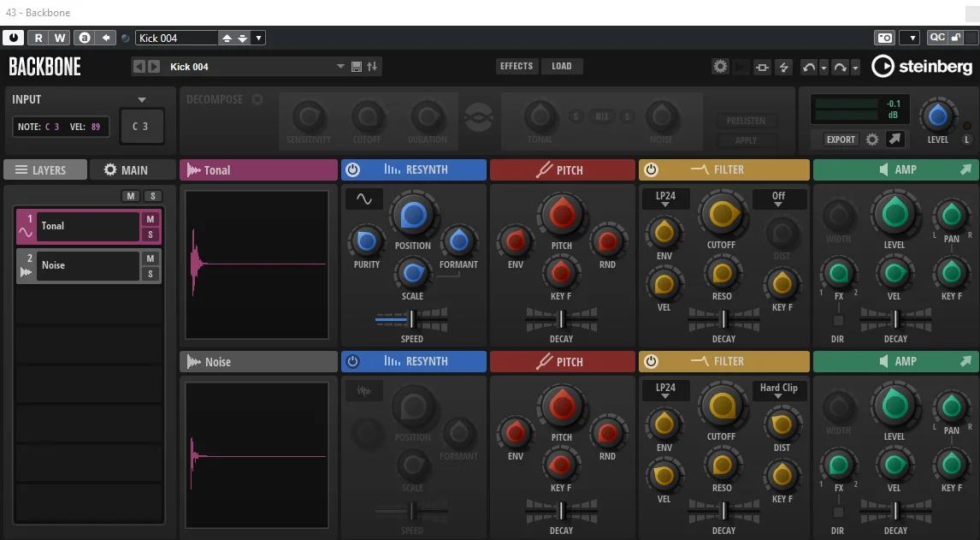
Task: Toggle the Noise layer RESYNTH power button
Action: coord(352,361)
